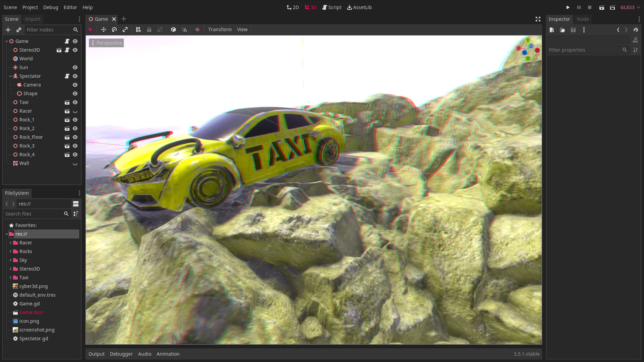Switch to the Node tab
Screen dimensions: 644x362
tap(583, 19)
